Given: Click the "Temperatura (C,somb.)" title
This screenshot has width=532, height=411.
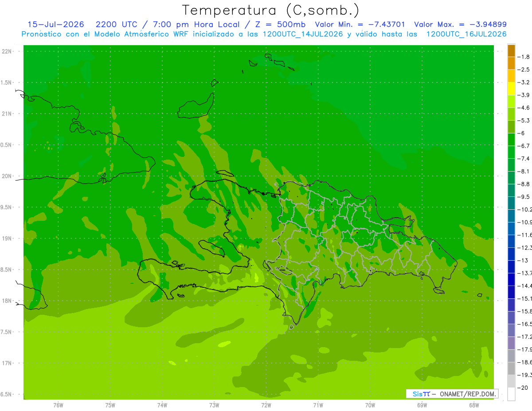Looking at the screenshot, I should point(270,10).
